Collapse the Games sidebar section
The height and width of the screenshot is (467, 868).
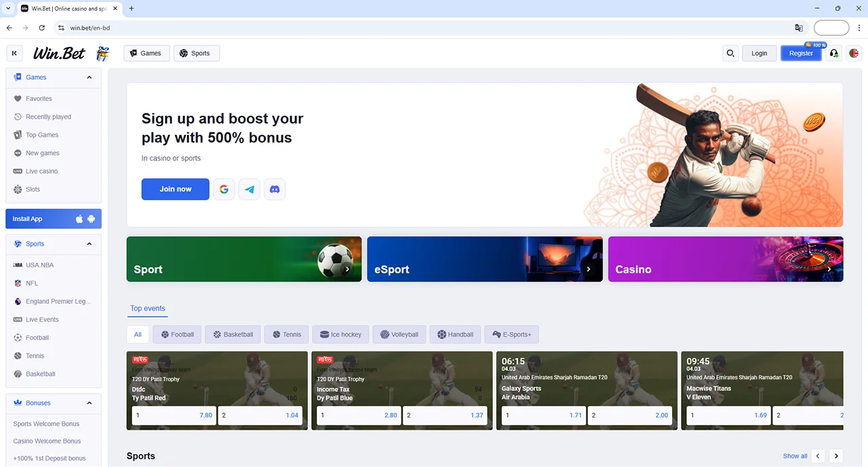(x=90, y=77)
